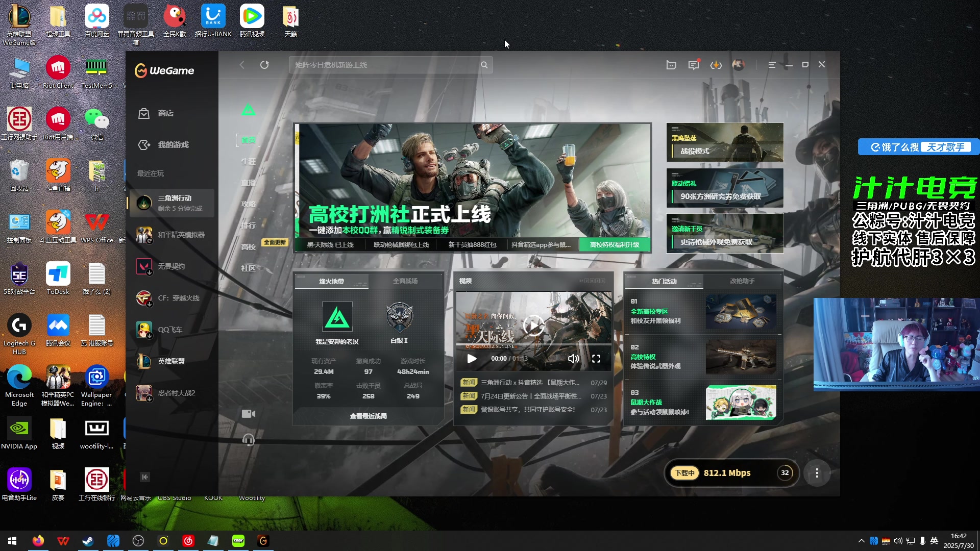Open Steam from the taskbar
The height and width of the screenshot is (551, 980).
[x=88, y=541]
